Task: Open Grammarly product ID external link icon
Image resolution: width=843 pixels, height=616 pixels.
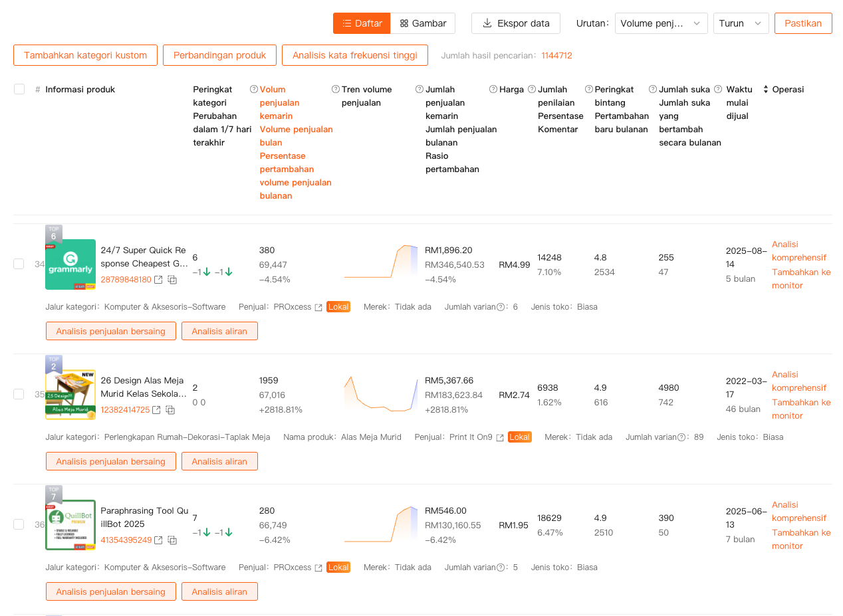Action: click(158, 280)
